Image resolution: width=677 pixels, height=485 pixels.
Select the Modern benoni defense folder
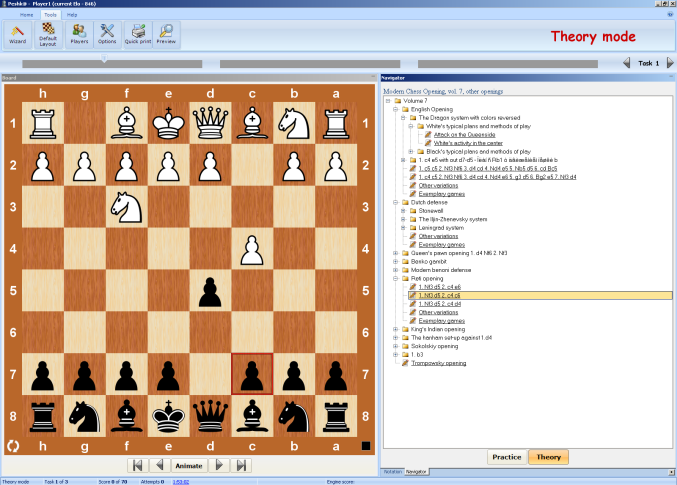(x=440, y=270)
